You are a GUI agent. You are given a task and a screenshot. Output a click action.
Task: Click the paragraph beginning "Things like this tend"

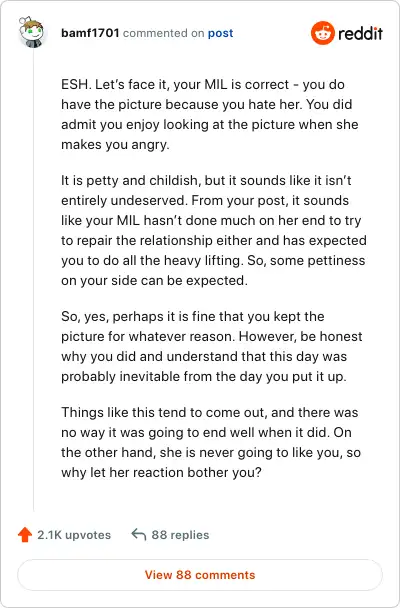[211, 442]
